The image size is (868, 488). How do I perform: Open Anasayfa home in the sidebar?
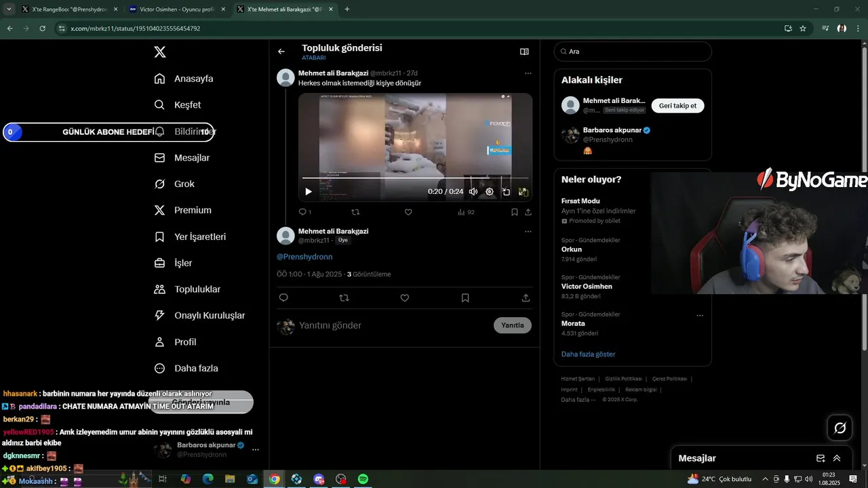point(184,79)
